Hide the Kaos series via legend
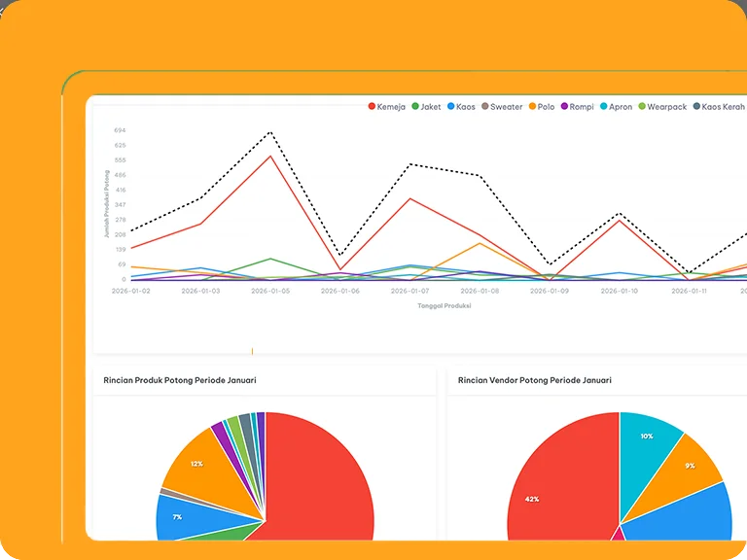This screenshot has width=747, height=560. (x=462, y=107)
